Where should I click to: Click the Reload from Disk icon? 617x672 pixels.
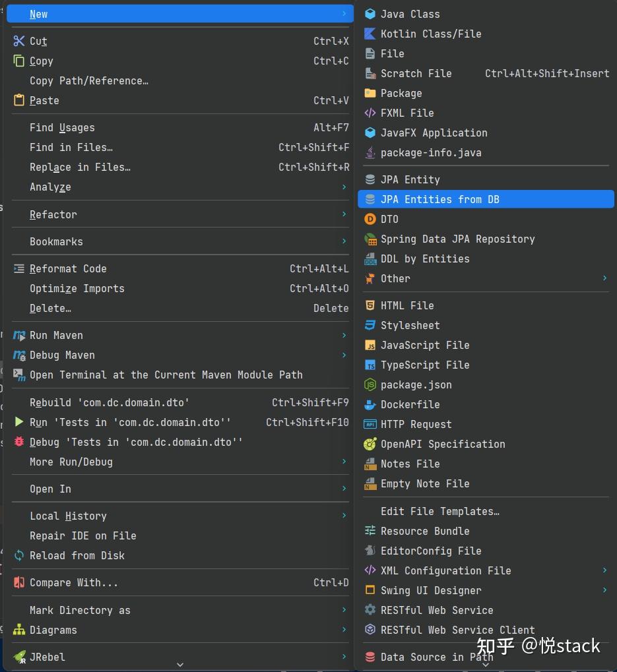click(x=19, y=555)
